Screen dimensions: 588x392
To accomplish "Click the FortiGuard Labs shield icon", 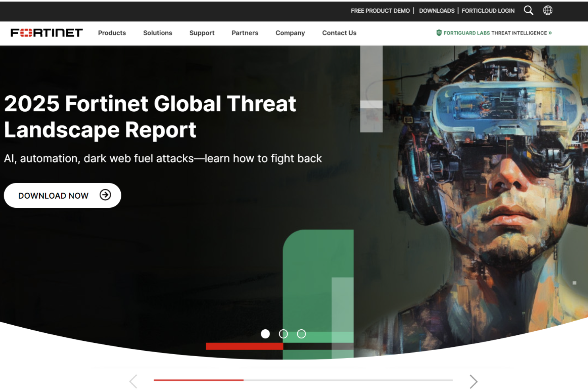I will coord(439,33).
